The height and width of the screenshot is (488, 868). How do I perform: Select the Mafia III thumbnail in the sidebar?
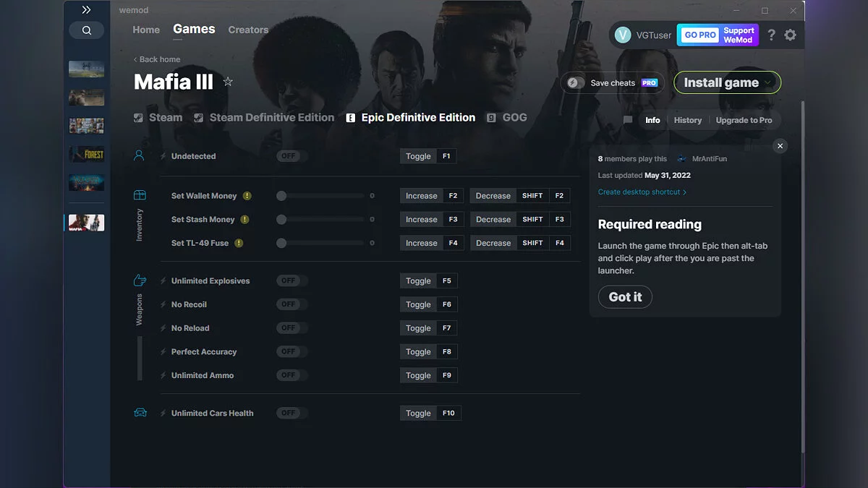point(86,223)
